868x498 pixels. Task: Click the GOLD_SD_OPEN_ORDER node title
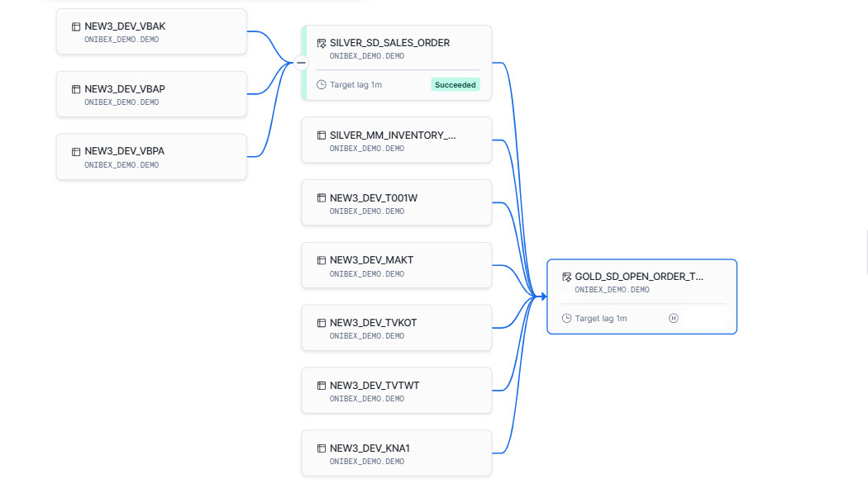639,277
